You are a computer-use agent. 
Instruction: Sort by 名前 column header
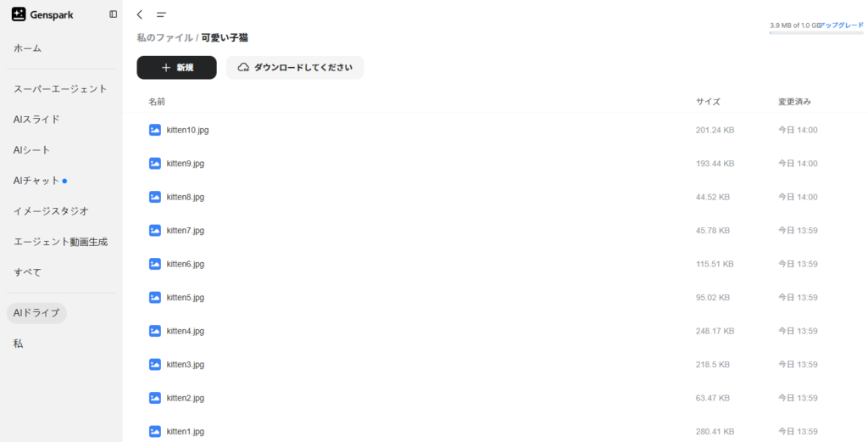pos(157,101)
